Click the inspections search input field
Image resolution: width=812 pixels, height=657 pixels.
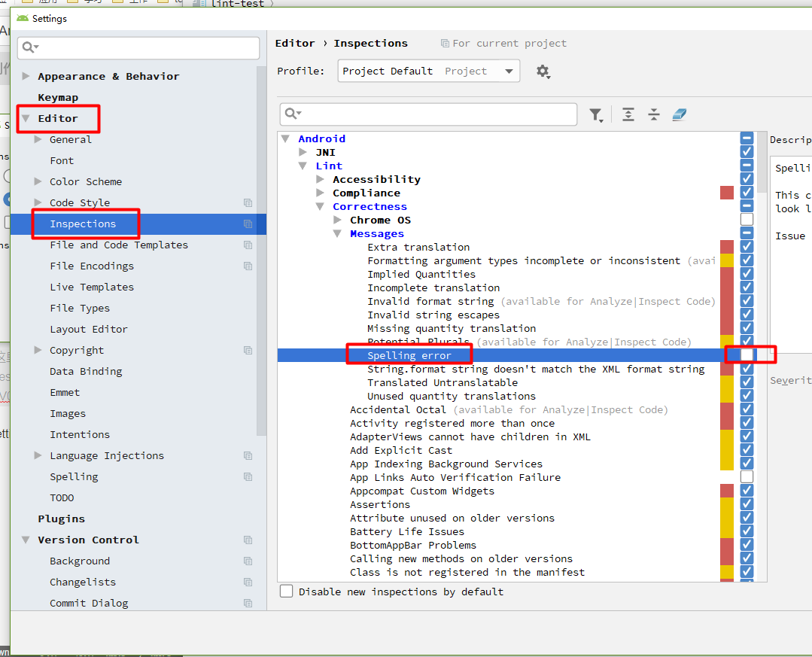[x=428, y=114]
